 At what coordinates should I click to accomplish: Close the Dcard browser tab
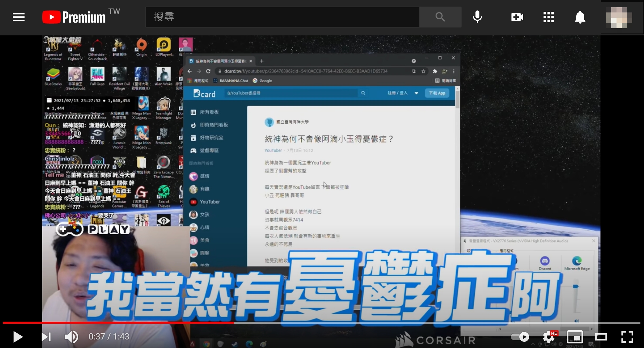(251, 61)
